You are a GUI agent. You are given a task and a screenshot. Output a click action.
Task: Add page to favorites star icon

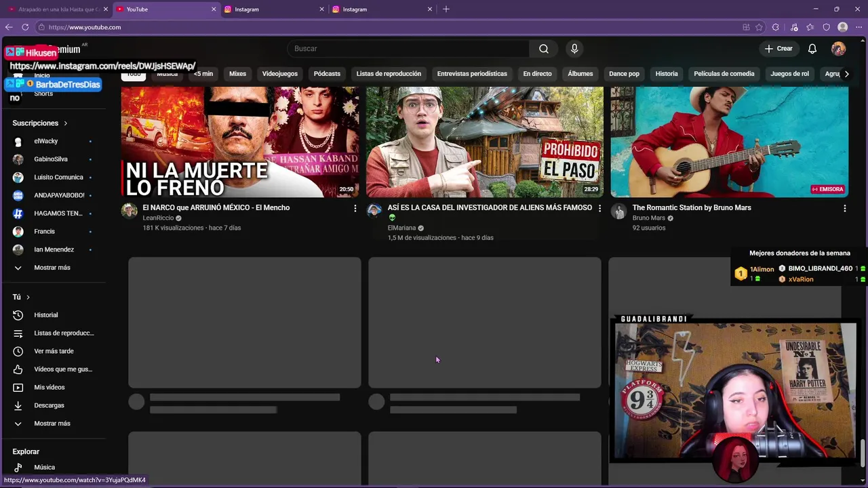759,27
